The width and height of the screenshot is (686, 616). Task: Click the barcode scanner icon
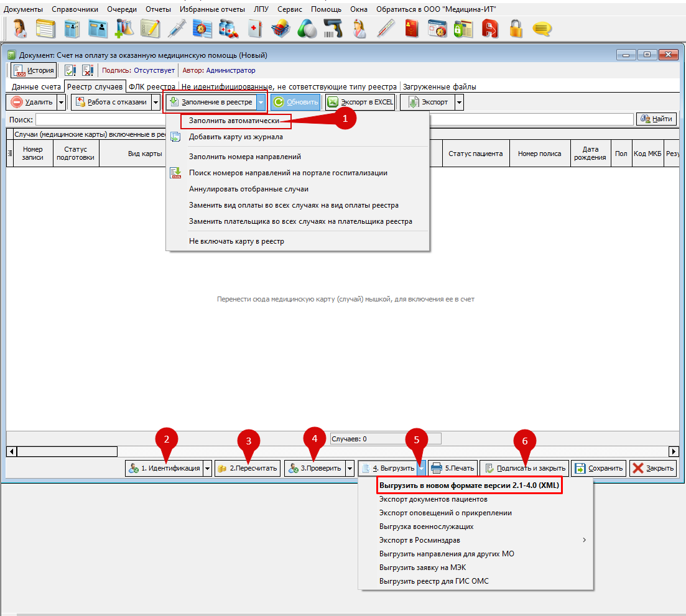pyautogui.click(x=333, y=29)
